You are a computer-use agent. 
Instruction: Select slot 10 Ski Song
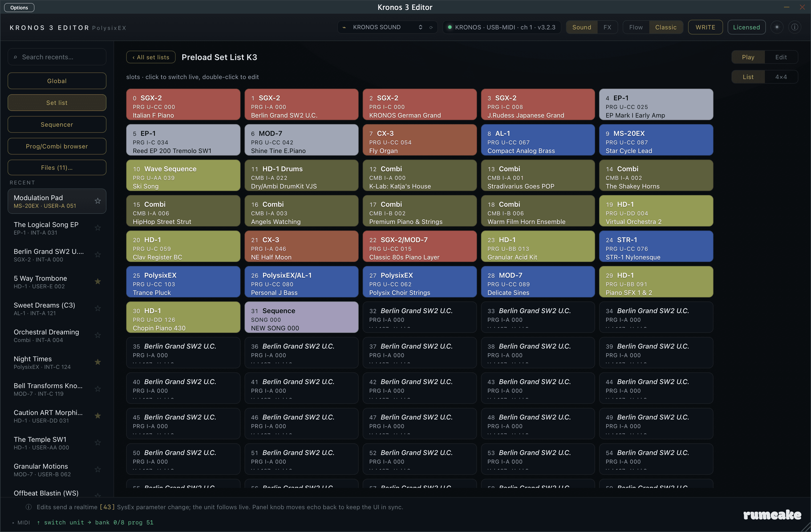pyautogui.click(x=183, y=175)
